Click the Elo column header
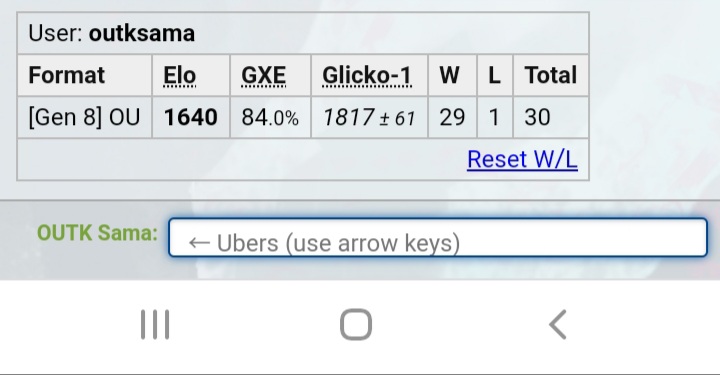The width and height of the screenshot is (720, 375). (180, 75)
